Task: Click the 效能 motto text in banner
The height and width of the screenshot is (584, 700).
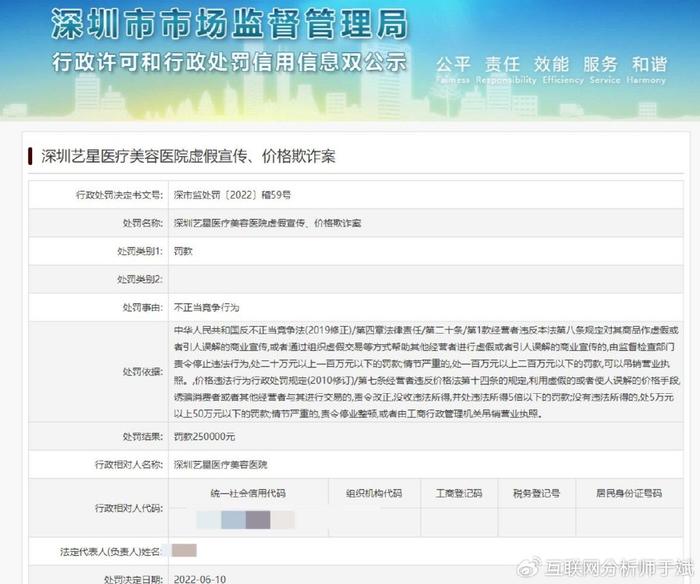Action: tap(551, 65)
